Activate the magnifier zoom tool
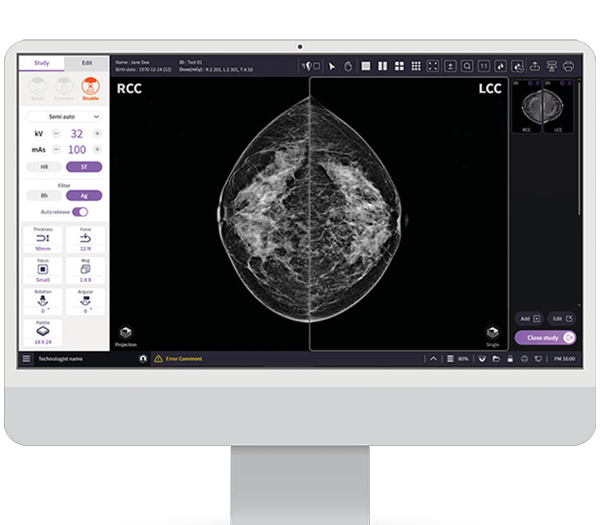607x525 pixels. (467, 66)
